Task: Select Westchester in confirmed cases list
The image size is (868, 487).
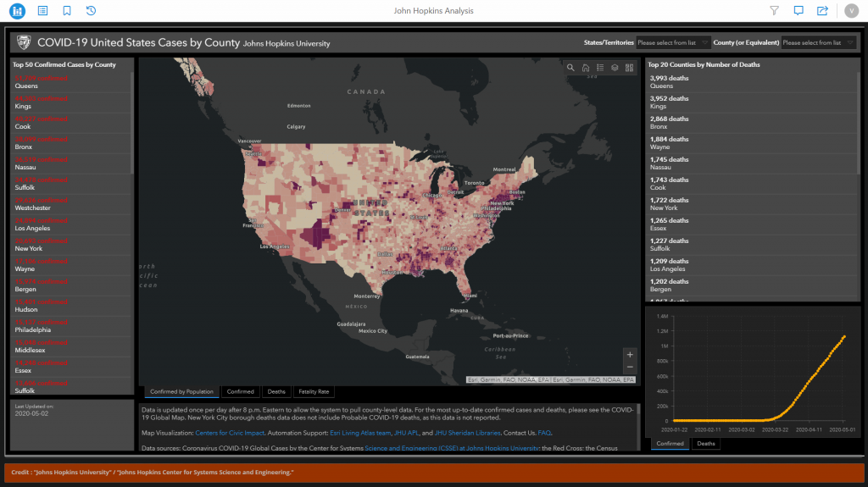Action: [71, 204]
